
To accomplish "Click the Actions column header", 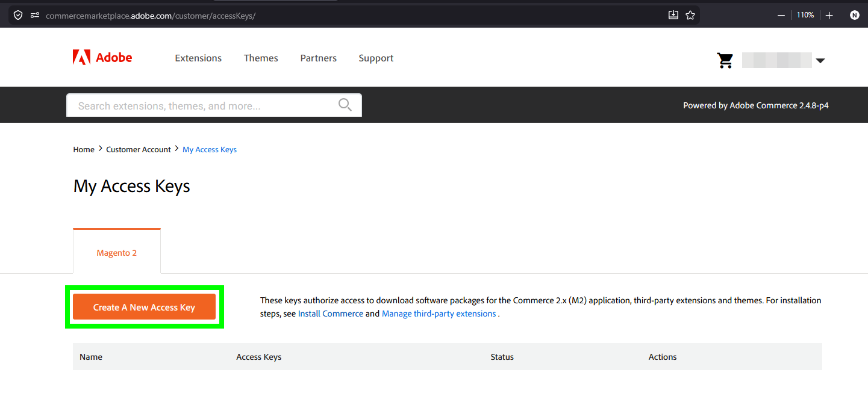I will pos(663,357).
